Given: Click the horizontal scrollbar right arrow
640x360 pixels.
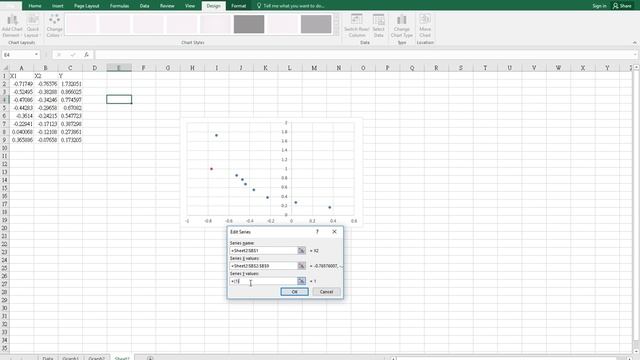Looking at the screenshot, I should click(629, 358).
